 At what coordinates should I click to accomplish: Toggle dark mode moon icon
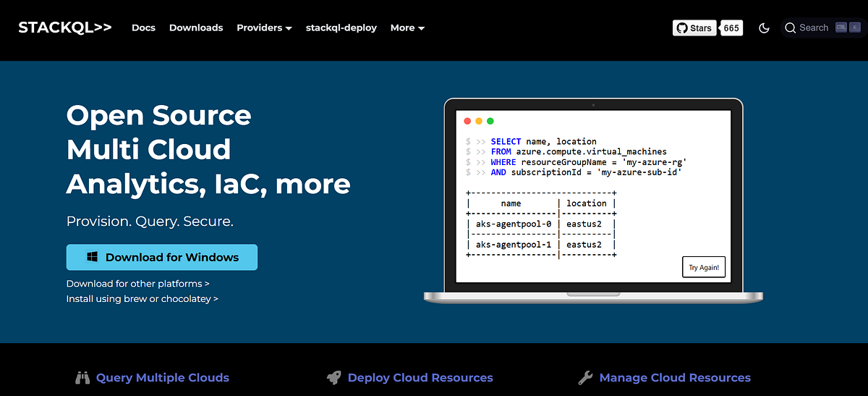[x=764, y=28]
